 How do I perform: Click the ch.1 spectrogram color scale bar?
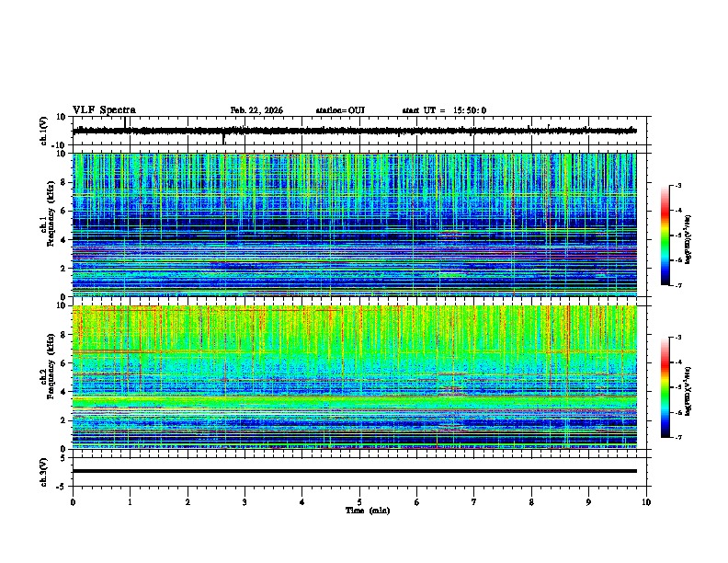pyautogui.click(x=665, y=236)
